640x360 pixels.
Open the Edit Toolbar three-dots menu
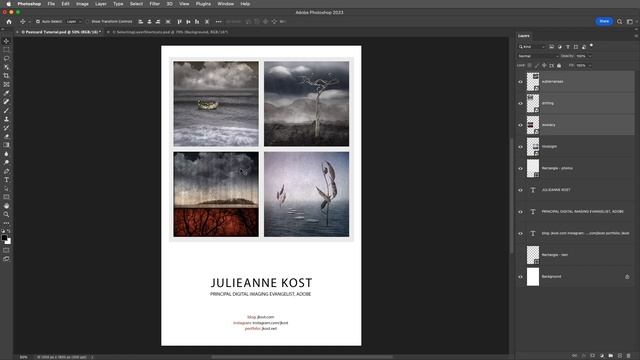[x=6, y=223]
